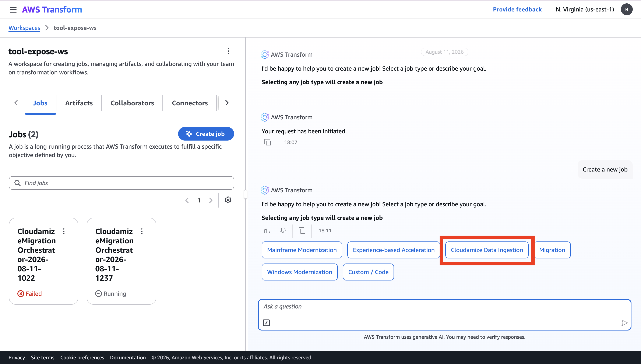Go to next page of jobs
Screen dimensions: 641x364
pyautogui.click(x=211, y=200)
